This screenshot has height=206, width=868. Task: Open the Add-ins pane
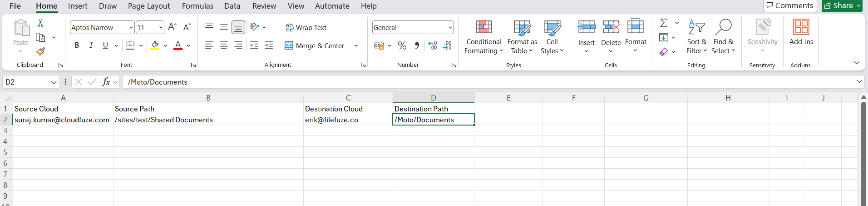pyautogui.click(x=801, y=32)
